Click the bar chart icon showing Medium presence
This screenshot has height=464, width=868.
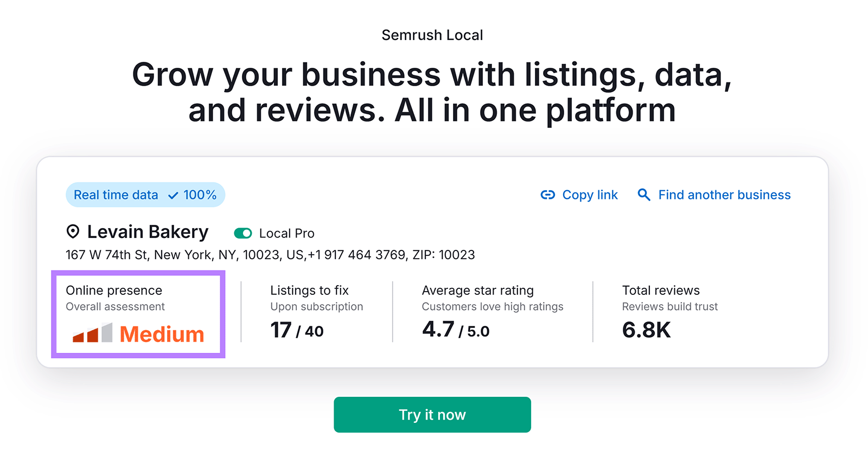click(x=92, y=333)
